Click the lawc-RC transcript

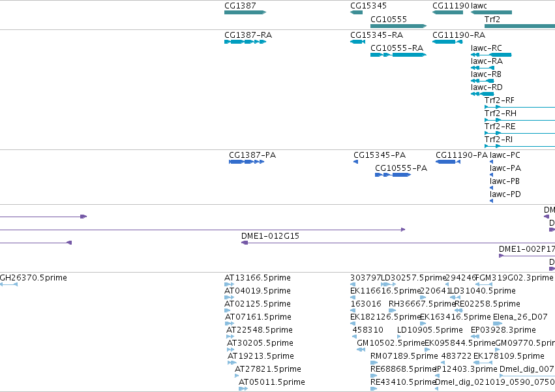[x=491, y=55]
